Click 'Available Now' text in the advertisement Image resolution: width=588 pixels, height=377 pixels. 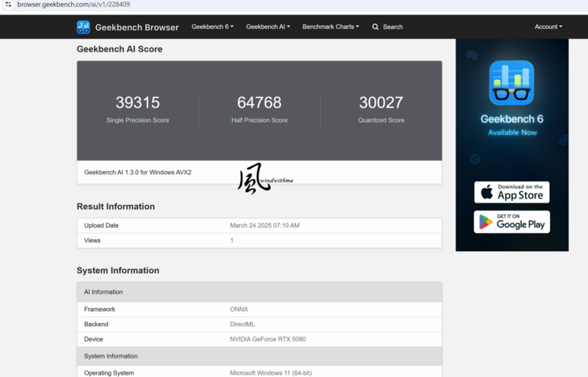click(x=512, y=132)
